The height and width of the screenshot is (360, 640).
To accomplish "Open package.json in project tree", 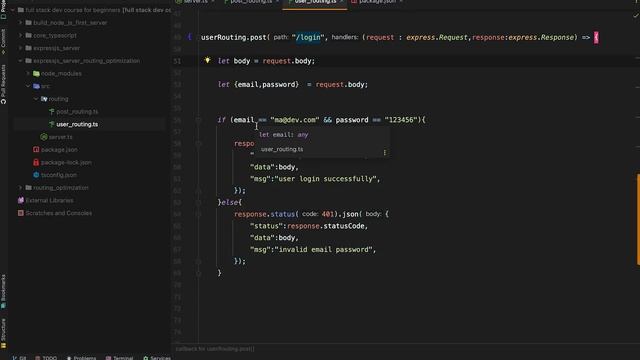I will tap(59, 149).
